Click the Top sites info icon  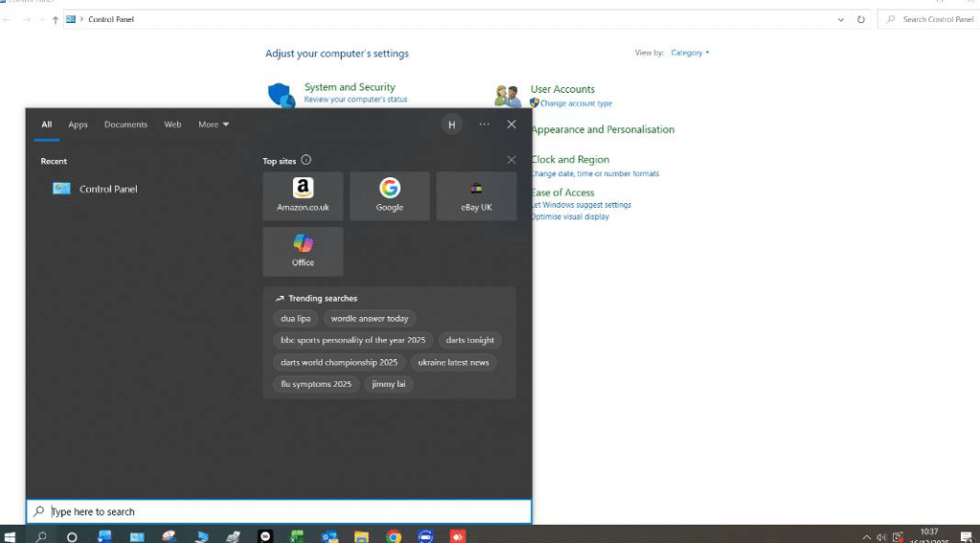pyautogui.click(x=306, y=161)
